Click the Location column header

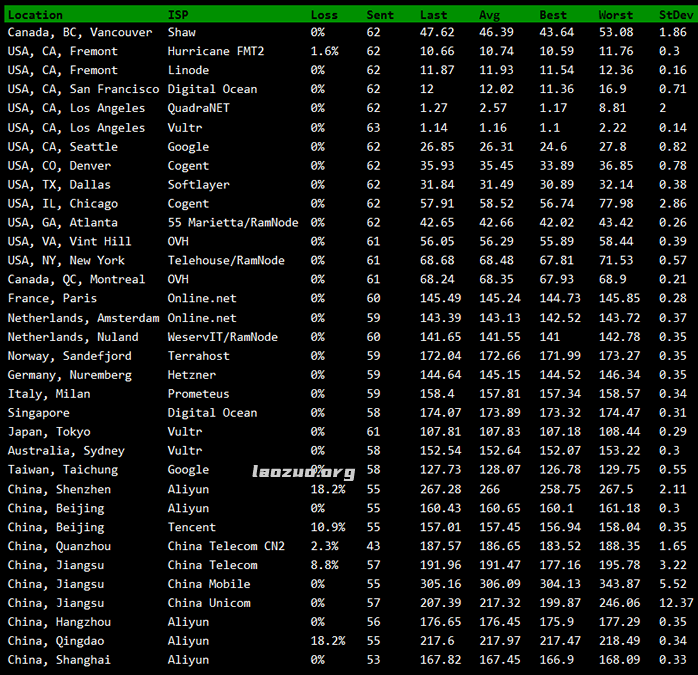(35, 15)
